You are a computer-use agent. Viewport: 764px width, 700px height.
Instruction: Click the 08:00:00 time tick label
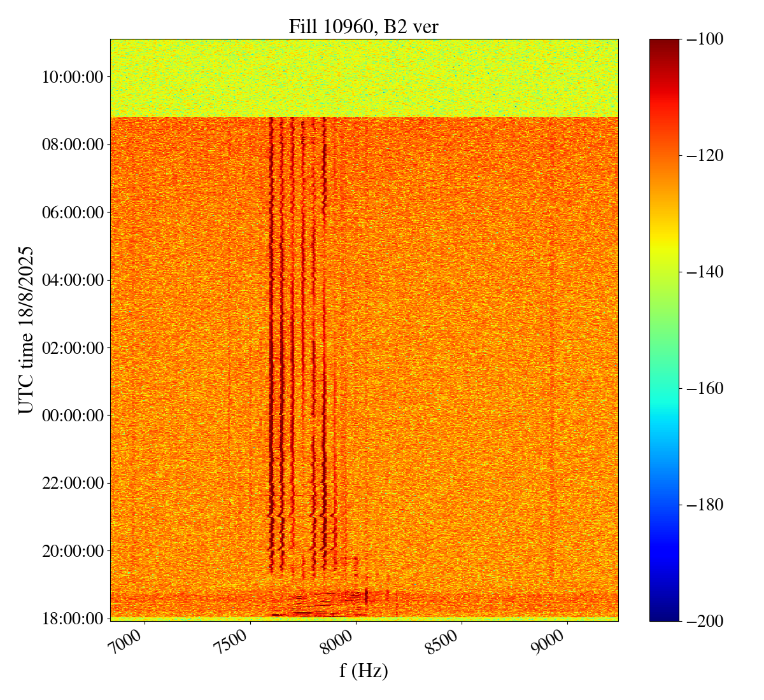(x=72, y=144)
